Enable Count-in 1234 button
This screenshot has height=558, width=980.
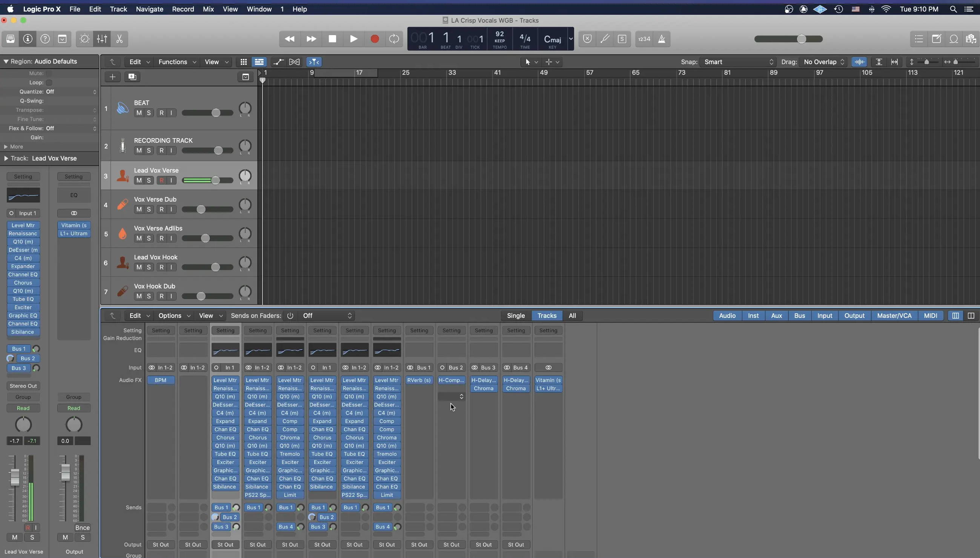(644, 39)
